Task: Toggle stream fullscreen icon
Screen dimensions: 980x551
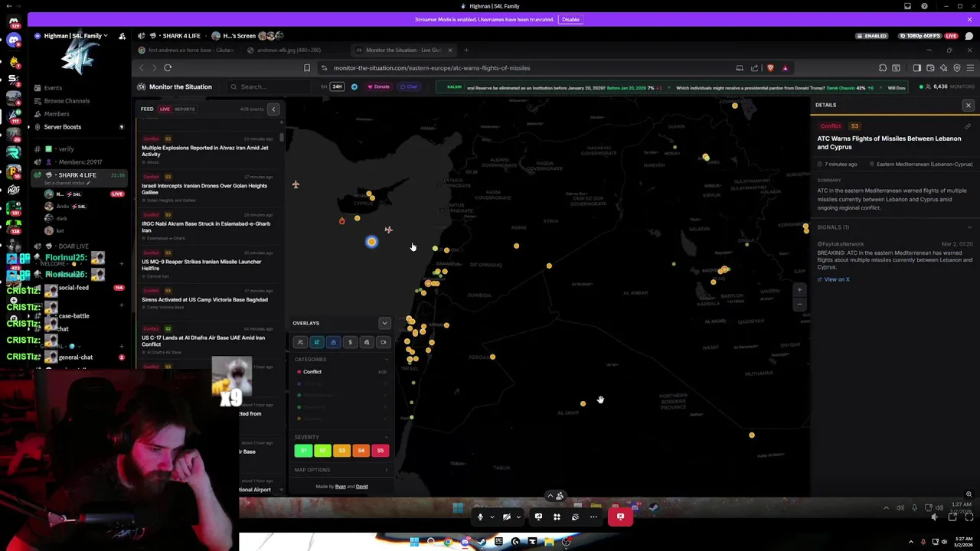Action: pyautogui.click(x=969, y=517)
